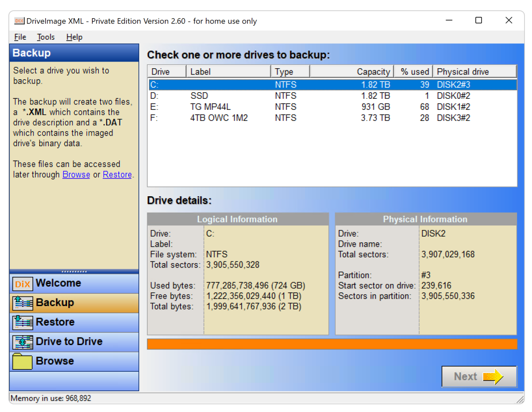The width and height of the screenshot is (532, 412).
Task: Select the E: drive letter
Action: 154,107
